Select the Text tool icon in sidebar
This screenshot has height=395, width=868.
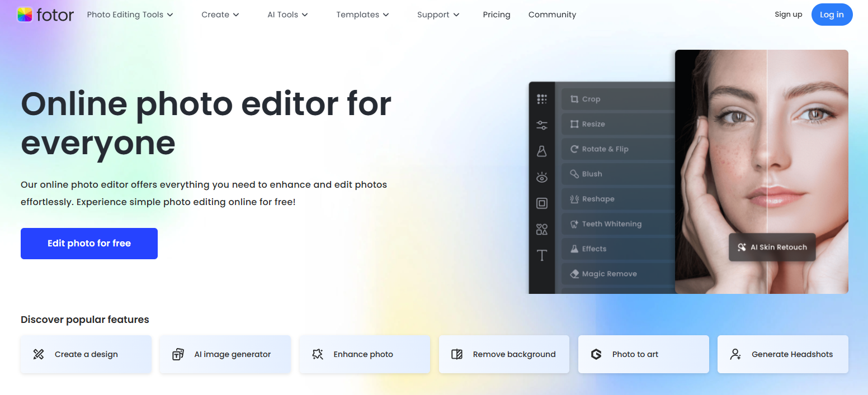pyautogui.click(x=541, y=255)
